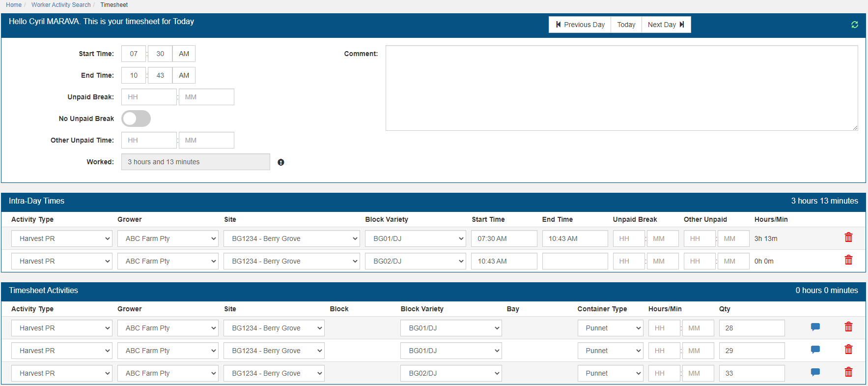This screenshot has width=868, height=386.
Task: Delete the Qty 28 timesheet activity
Action: point(848,327)
